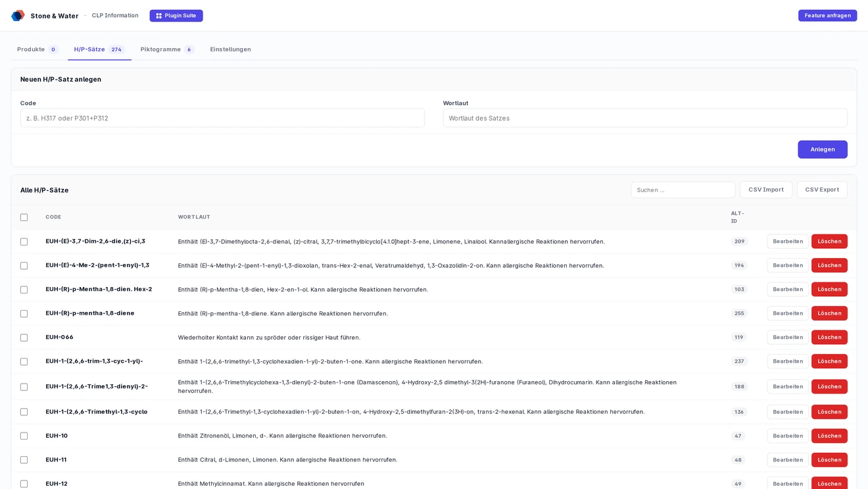Delete the EUH-066 entry

pyautogui.click(x=829, y=337)
